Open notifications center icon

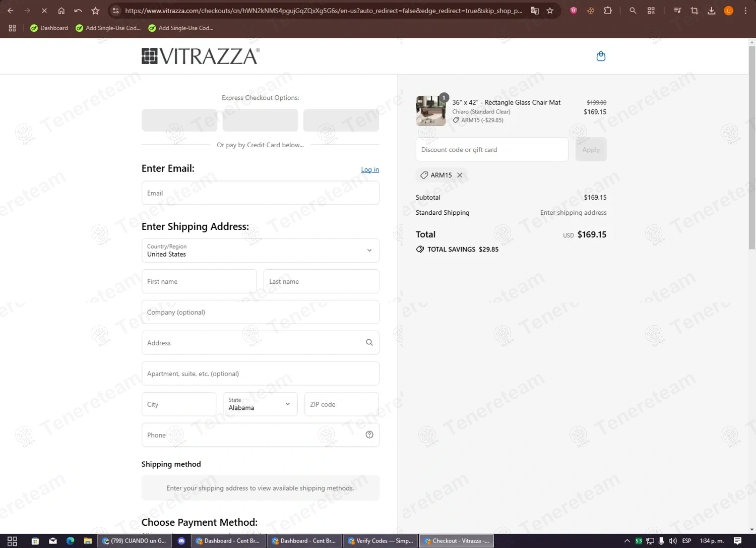(737, 541)
